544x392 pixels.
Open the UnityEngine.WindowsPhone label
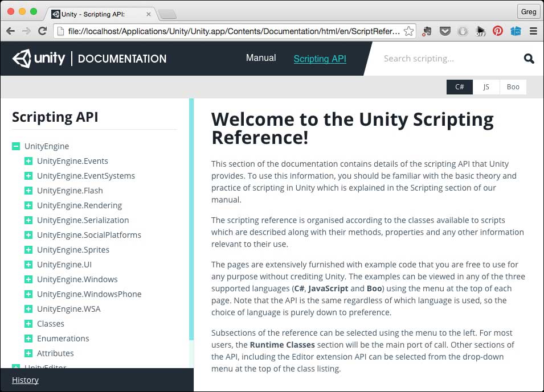(89, 294)
